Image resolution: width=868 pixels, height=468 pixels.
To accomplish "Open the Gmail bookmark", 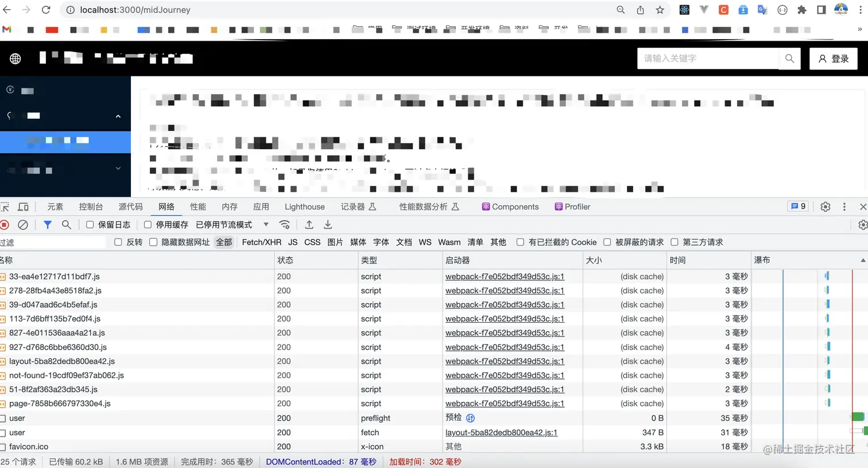I will (7, 29).
